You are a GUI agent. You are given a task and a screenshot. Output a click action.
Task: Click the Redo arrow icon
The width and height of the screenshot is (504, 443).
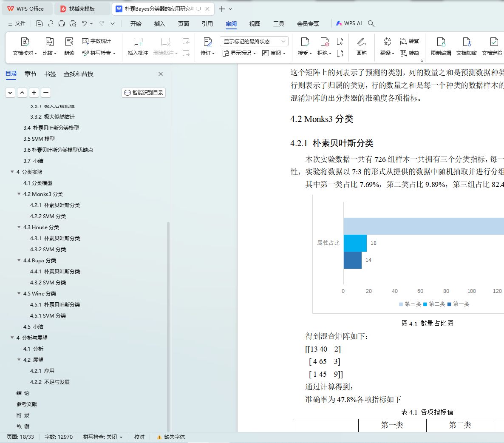coord(102,23)
